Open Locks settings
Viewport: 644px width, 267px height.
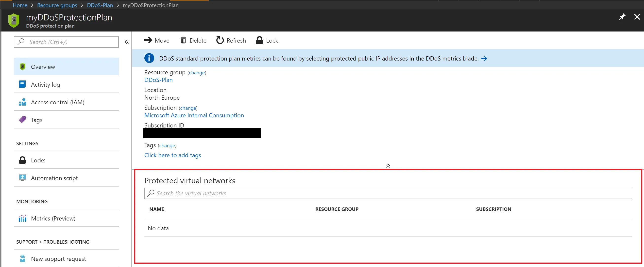tap(66, 160)
